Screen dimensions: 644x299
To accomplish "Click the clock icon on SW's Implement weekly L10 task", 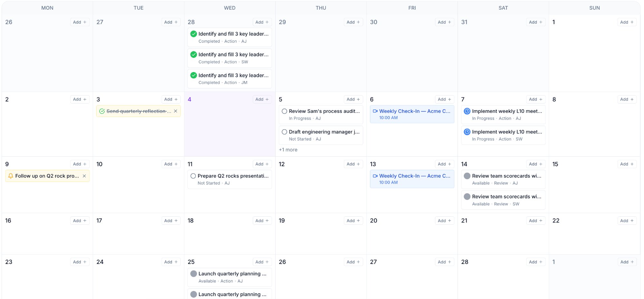I will (467, 132).
